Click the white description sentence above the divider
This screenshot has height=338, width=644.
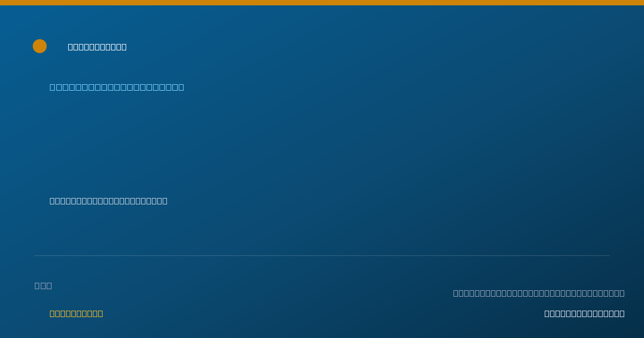tap(108, 201)
